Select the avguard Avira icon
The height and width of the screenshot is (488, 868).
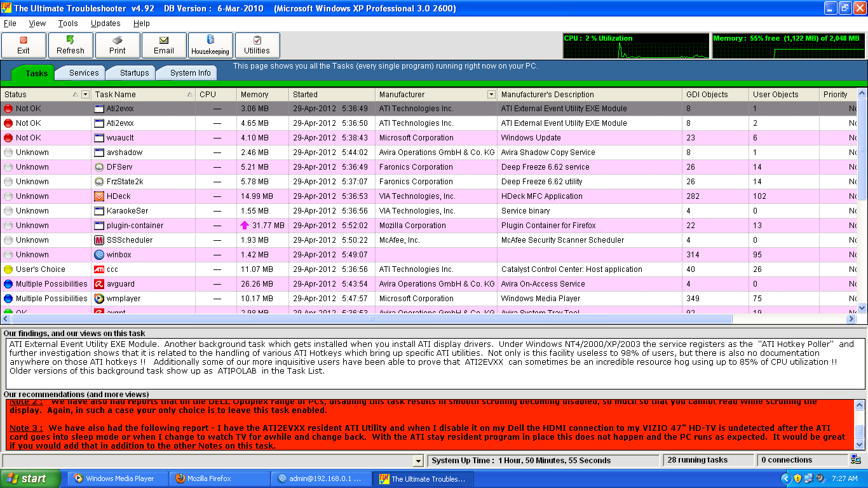(x=99, y=284)
